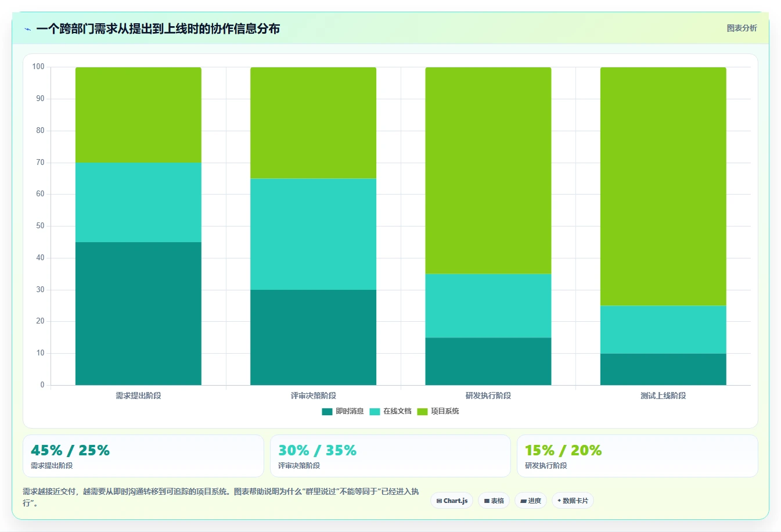The width and height of the screenshot is (781, 532).
Task: Toggle the 项目系统 legend swatch
Action: (422, 412)
